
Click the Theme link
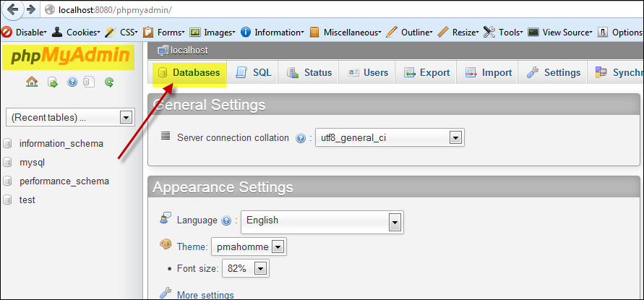pos(192,247)
